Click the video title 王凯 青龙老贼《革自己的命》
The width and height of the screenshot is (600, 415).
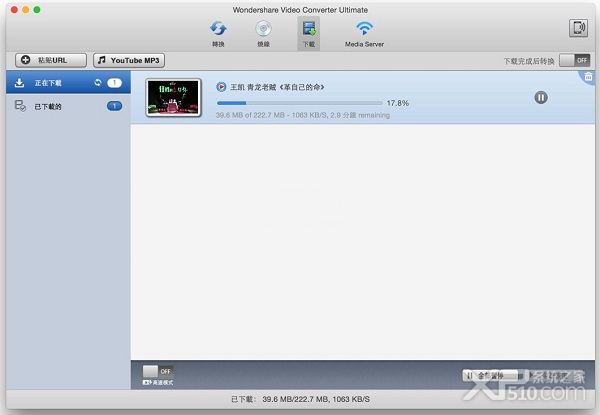point(277,87)
